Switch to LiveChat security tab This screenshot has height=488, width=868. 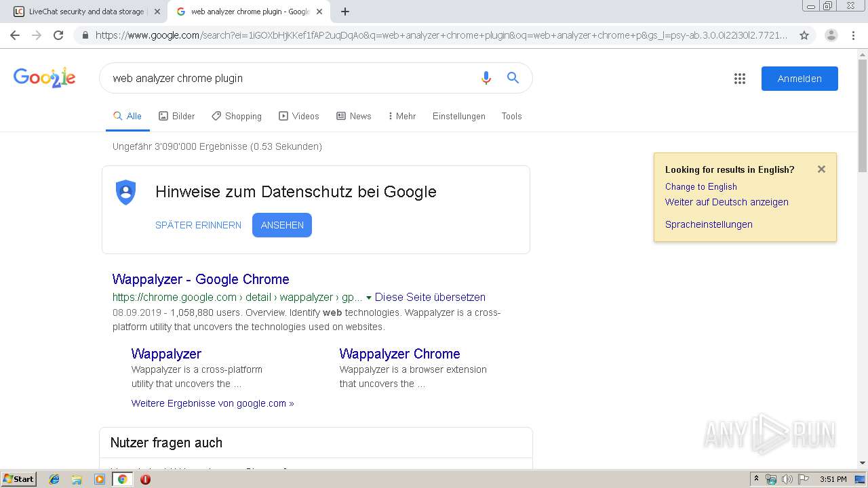(x=87, y=12)
